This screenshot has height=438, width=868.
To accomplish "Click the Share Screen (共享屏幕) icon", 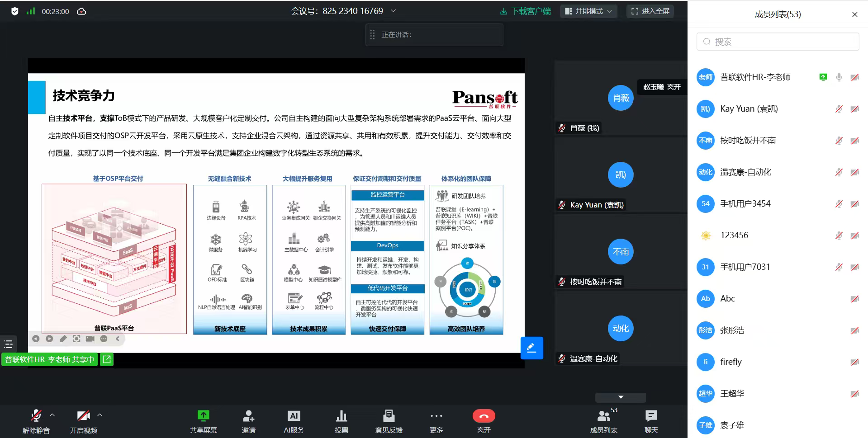I will 203,416.
